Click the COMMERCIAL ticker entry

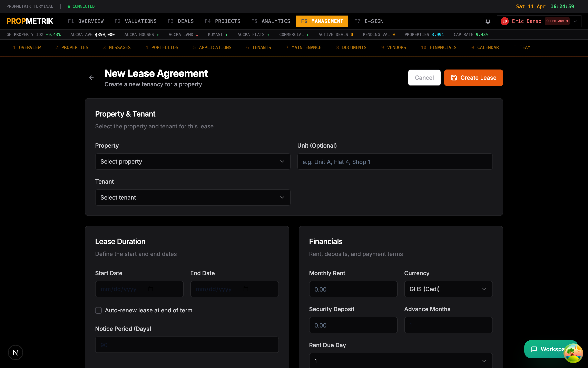294,35
